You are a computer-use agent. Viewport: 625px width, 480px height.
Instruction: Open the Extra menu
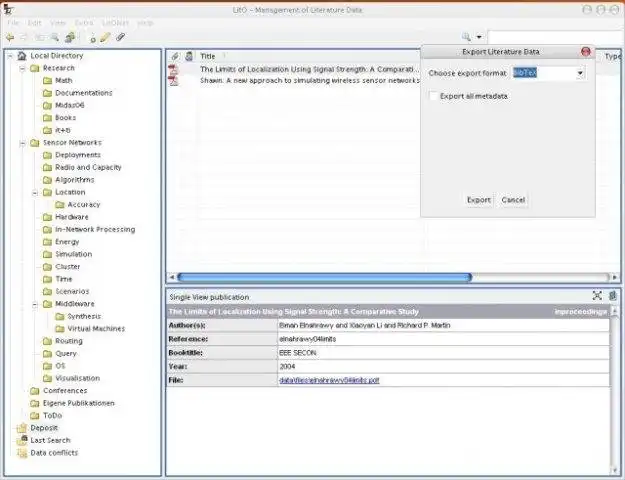pos(84,23)
